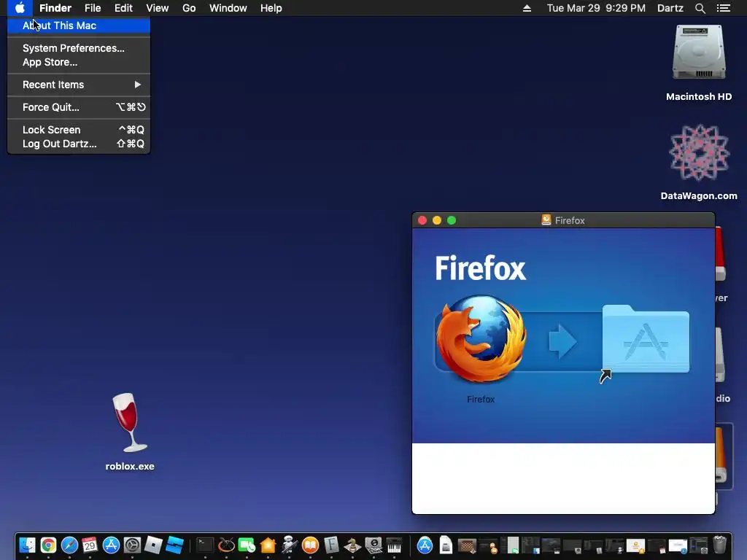Click the Dartz user name in menu bar
This screenshot has height=560, width=747.
tap(670, 8)
